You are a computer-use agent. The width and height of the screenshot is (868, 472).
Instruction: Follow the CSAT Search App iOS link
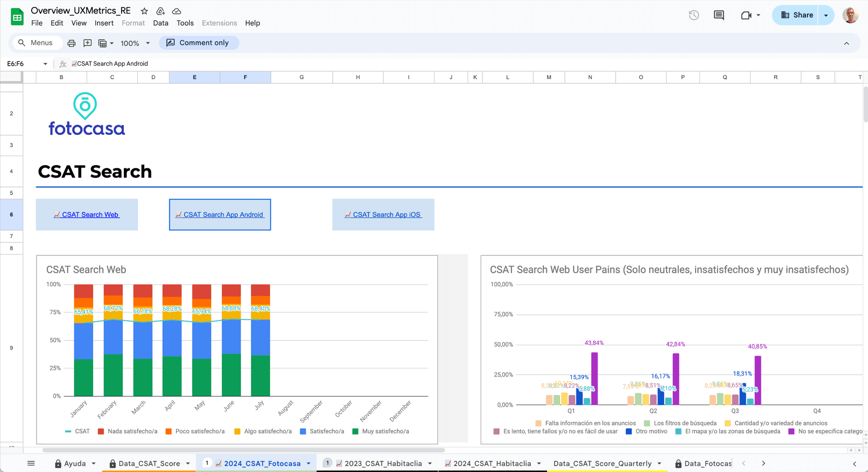pyautogui.click(x=383, y=215)
